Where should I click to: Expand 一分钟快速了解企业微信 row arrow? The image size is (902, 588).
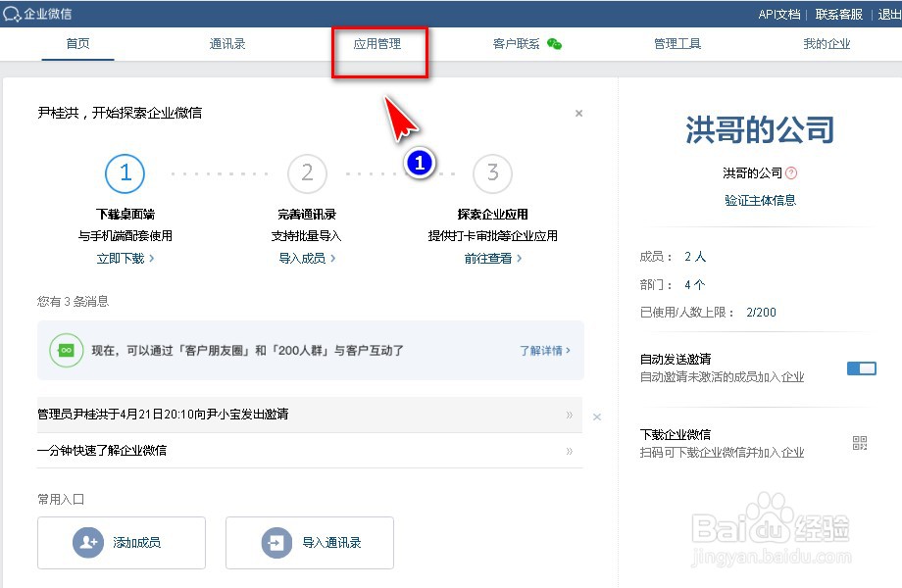click(x=569, y=451)
